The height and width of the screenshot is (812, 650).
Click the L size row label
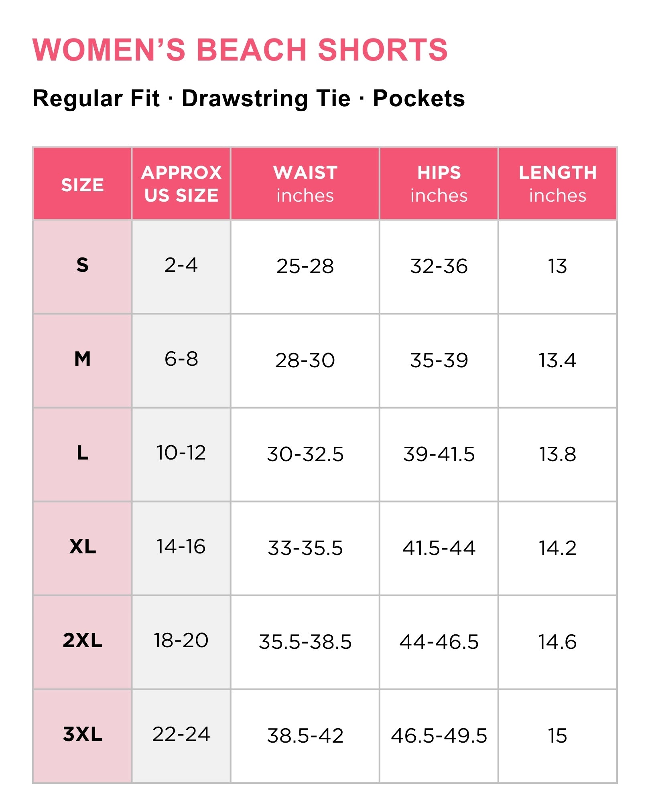[82, 454]
